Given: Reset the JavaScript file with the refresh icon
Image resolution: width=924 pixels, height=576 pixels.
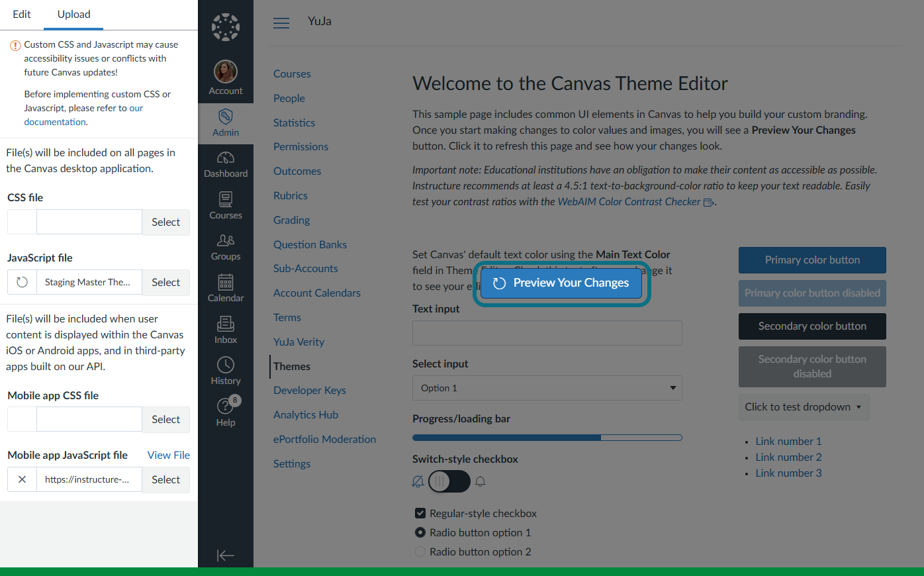Looking at the screenshot, I should pyautogui.click(x=22, y=282).
